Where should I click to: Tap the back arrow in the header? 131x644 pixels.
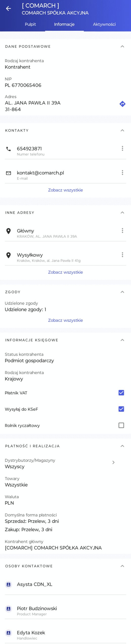click(8, 9)
